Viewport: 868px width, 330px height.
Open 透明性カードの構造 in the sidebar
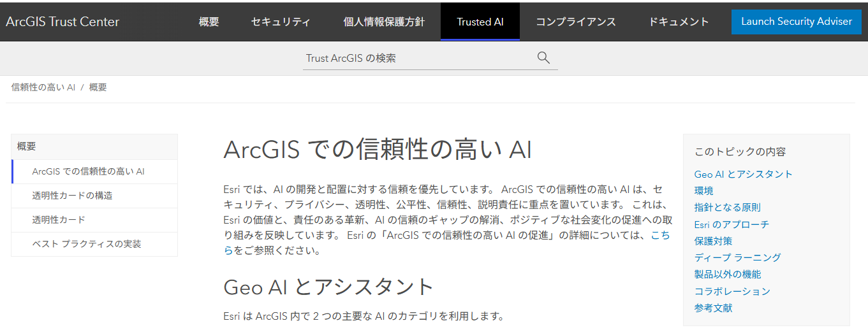click(x=94, y=196)
